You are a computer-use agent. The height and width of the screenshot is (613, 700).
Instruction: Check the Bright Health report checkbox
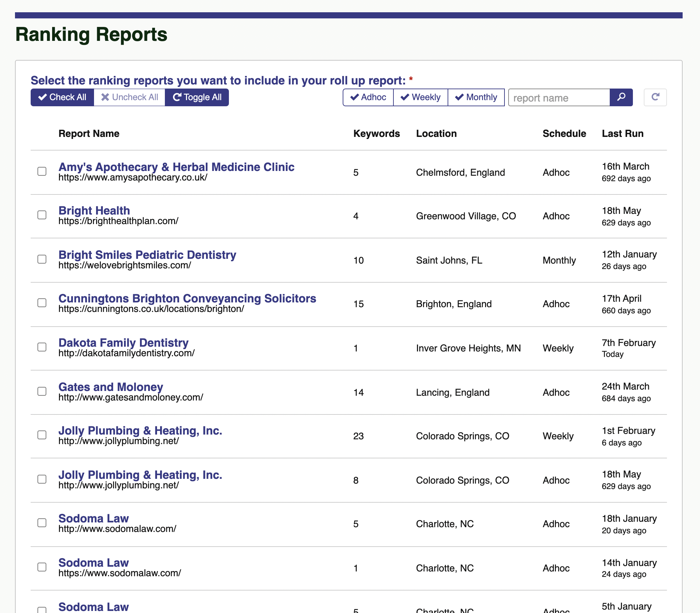coord(42,215)
